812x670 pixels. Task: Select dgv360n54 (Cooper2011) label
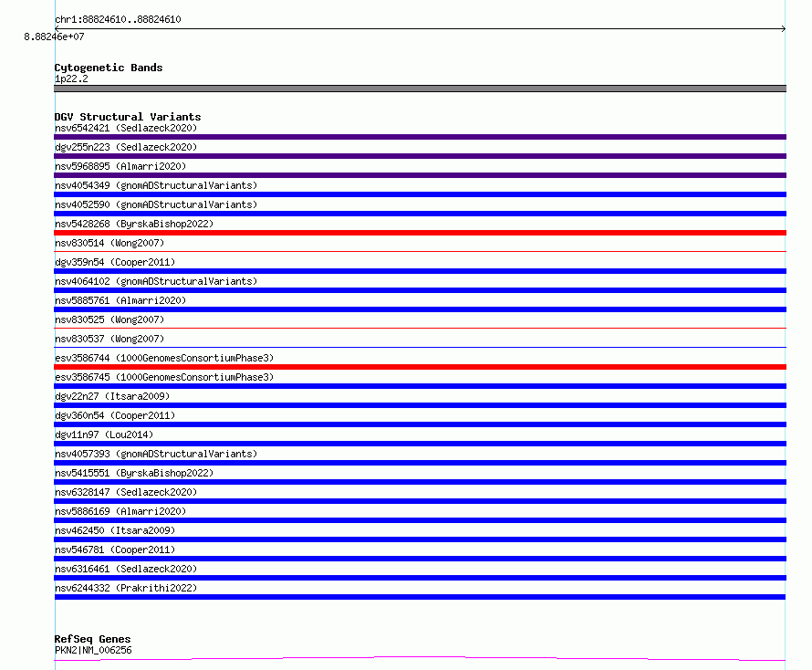(x=115, y=415)
